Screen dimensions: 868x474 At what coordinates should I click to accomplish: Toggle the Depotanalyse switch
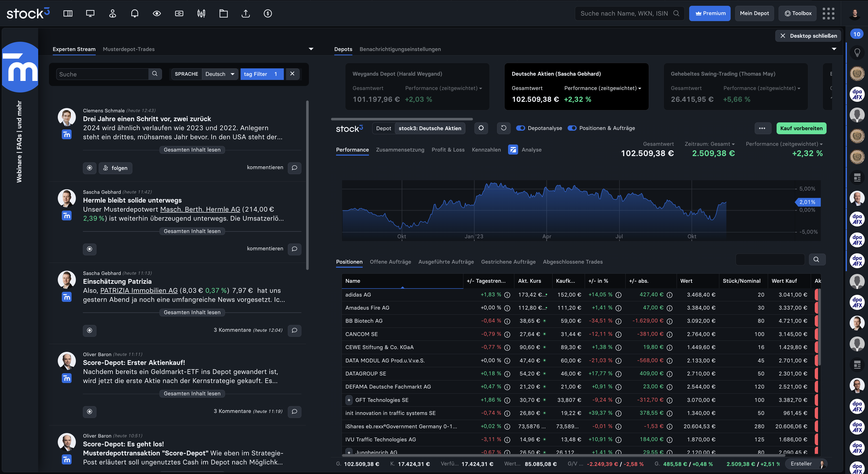click(x=521, y=128)
